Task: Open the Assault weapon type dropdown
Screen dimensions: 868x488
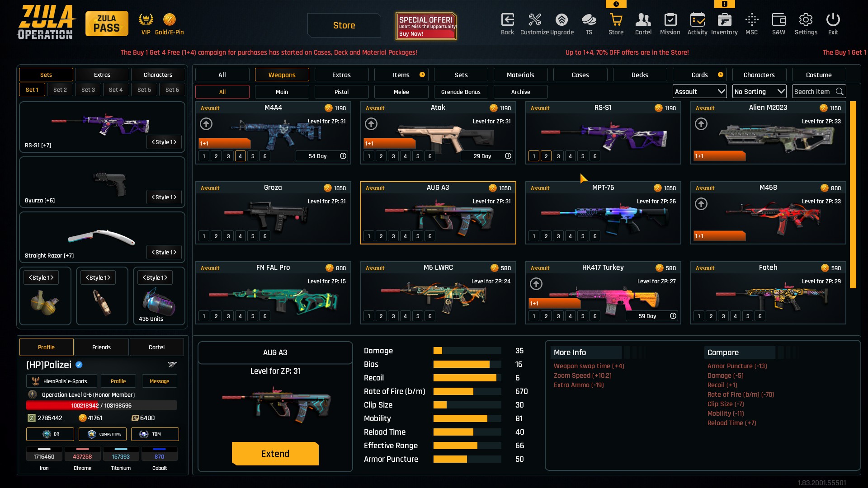Action: coord(699,92)
